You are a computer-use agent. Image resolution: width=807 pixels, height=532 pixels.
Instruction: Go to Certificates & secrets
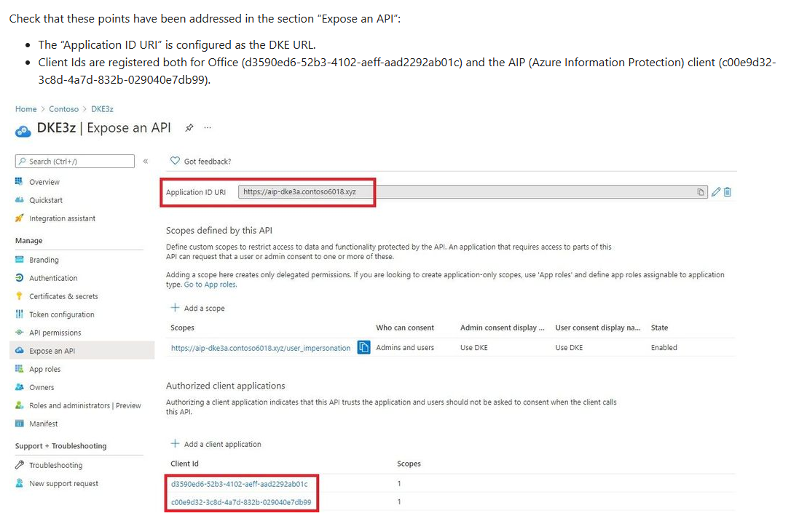[63, 296]
